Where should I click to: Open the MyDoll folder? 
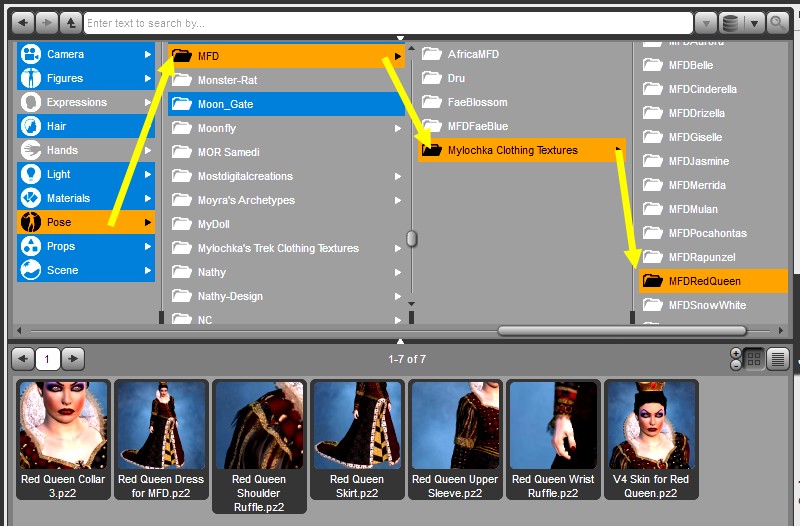pos(286,224)
